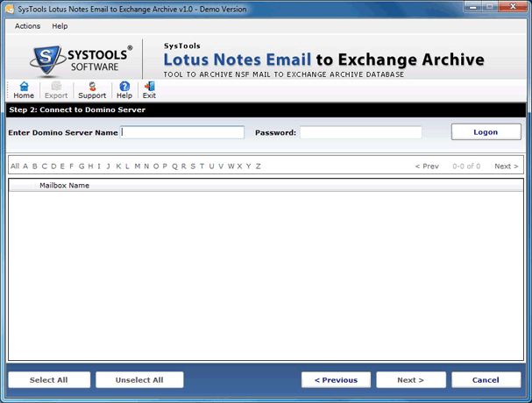The width and height of the screenshot is (532, 403).
Task: Click the Next > button at the bottom
Action: [411, 380]
